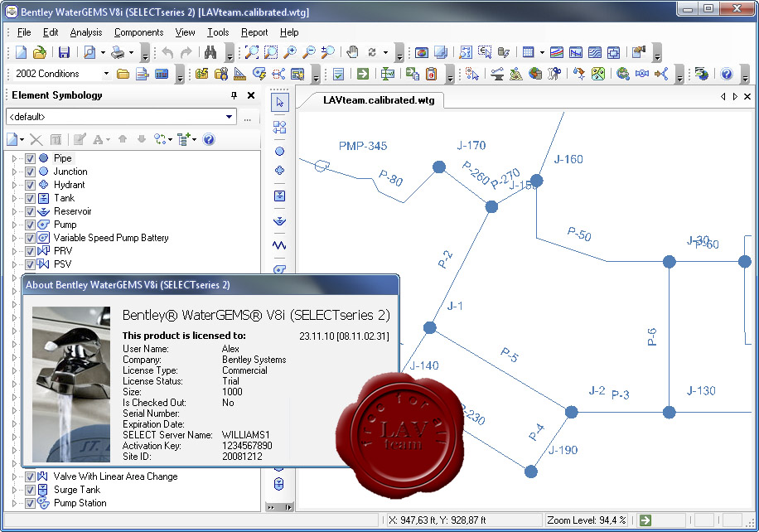This screenshot has width=759, height=532.
Task: Open a project with the folder icon
Action: (39, 52)
